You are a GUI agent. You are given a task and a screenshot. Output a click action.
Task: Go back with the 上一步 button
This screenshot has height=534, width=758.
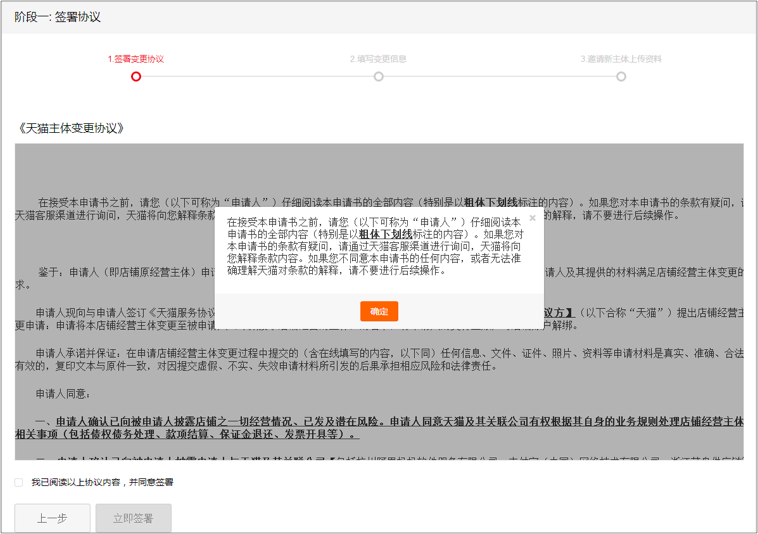52,518
